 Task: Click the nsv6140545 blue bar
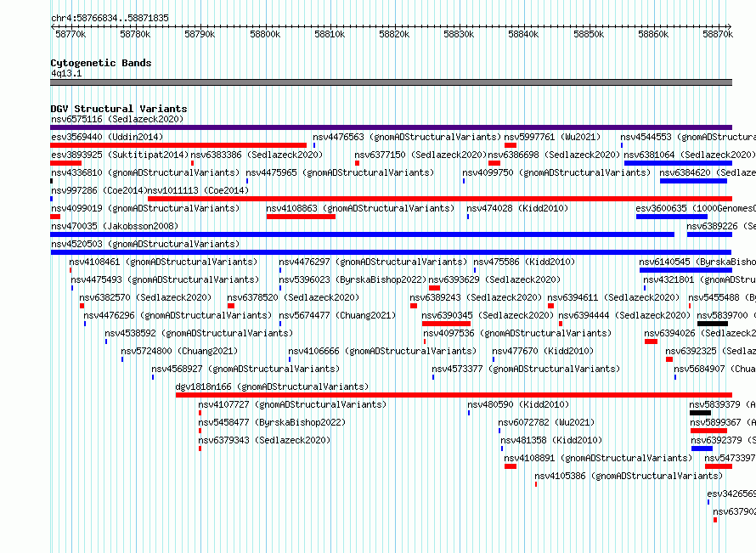click(685, 270)
